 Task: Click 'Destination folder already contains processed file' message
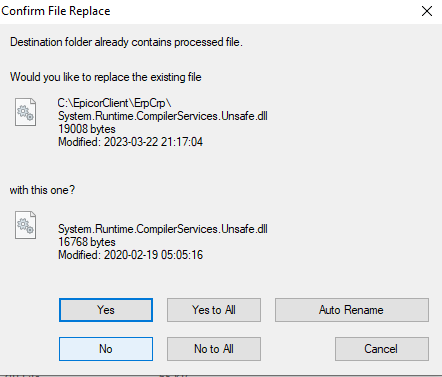pyautogui.click(x=126, y=42)
